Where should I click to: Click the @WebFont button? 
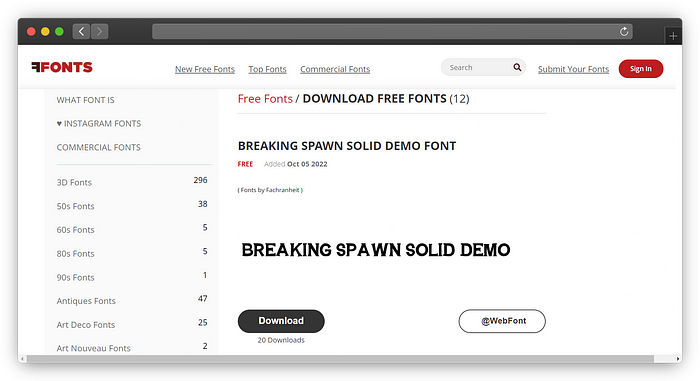pyautogui.click(x=502, y=321)
